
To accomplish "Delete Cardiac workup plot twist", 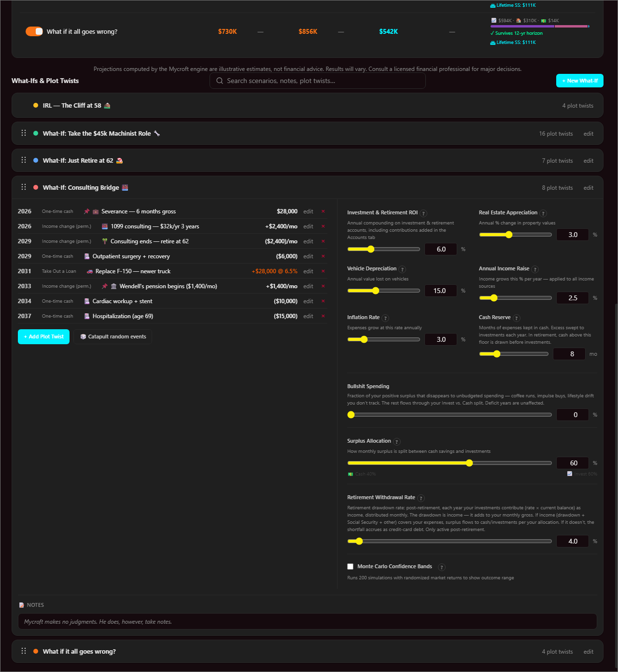I will [323, 301].
